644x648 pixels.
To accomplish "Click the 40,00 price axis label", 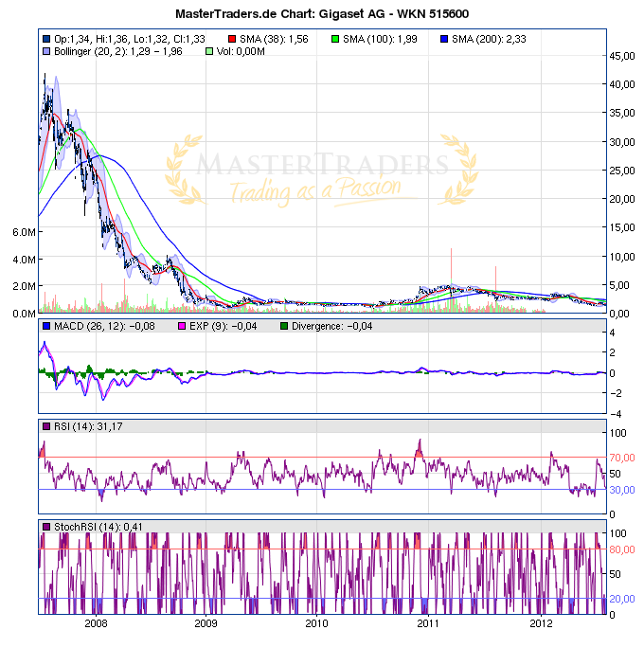I will [x=622, y=84].
